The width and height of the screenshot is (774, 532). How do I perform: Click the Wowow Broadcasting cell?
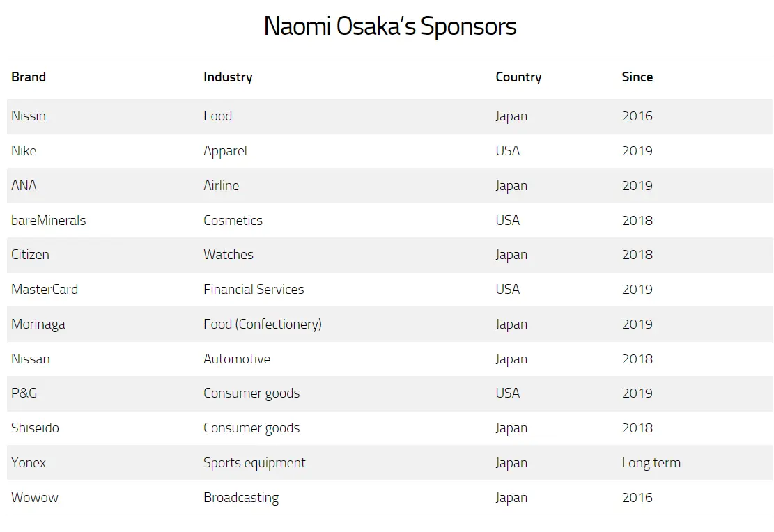241,497
